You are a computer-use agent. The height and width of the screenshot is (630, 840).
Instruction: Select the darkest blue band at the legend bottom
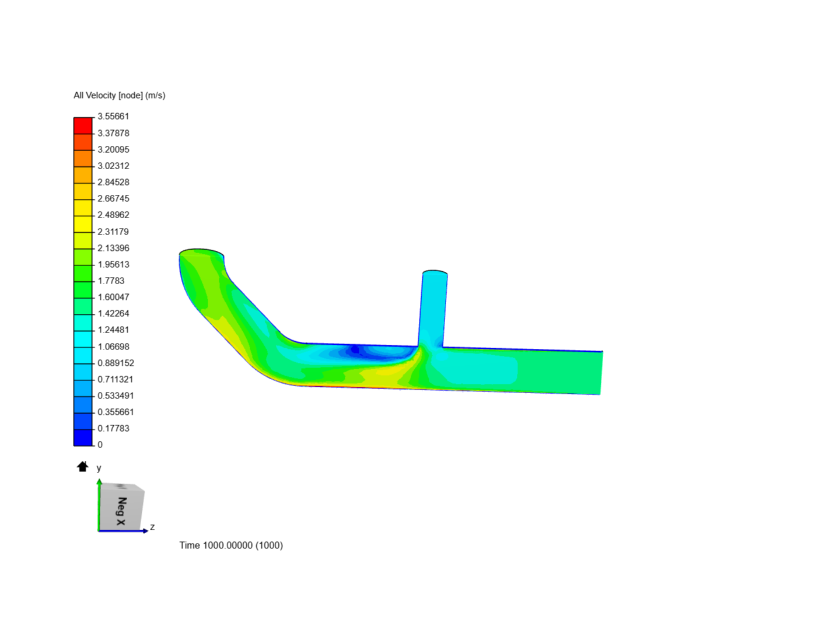click(83, 437)
